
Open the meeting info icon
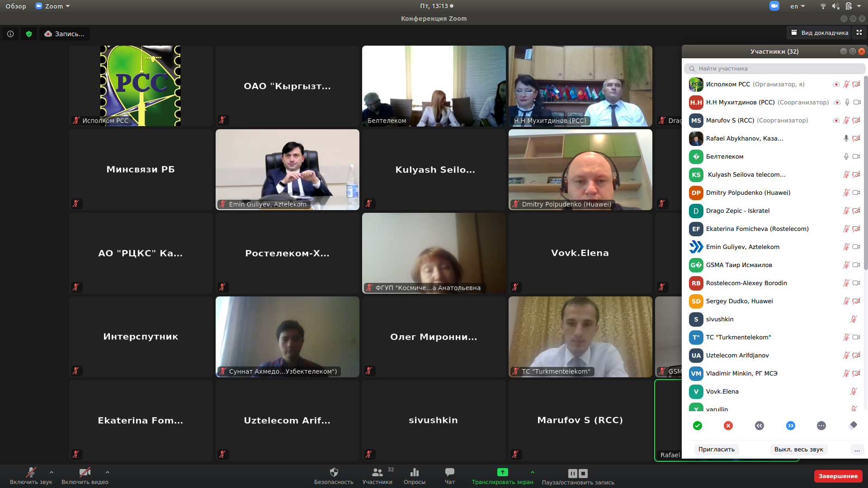pyautogui.click(x=10, y=34)
